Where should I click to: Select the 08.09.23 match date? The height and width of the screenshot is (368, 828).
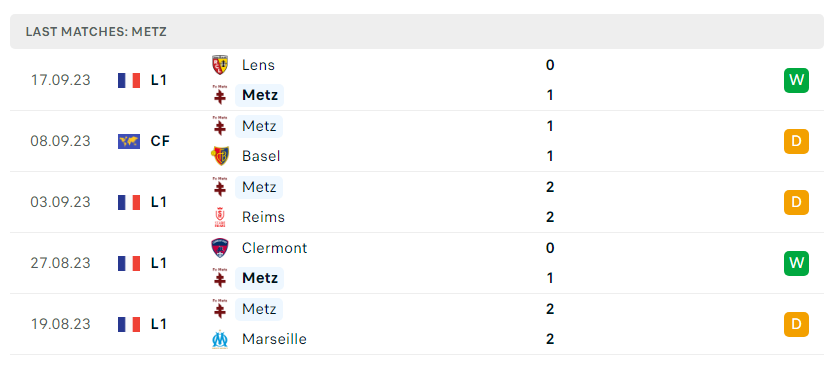click(x=61, y=141)
